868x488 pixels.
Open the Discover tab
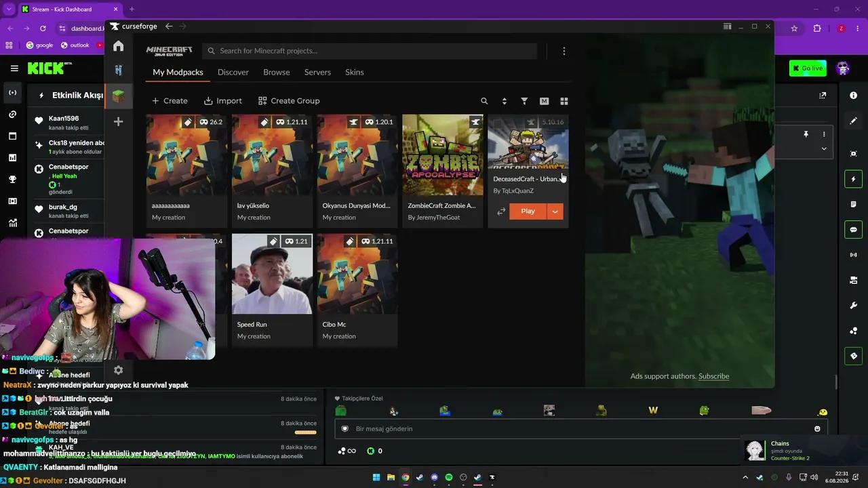233,73
